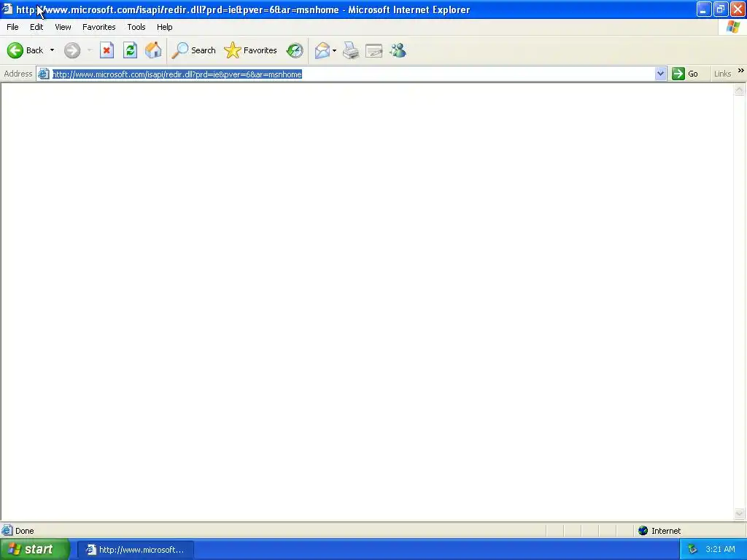747x560 pixels.
Task: Click the IE icon in title bar
Action: pos(7,9)
